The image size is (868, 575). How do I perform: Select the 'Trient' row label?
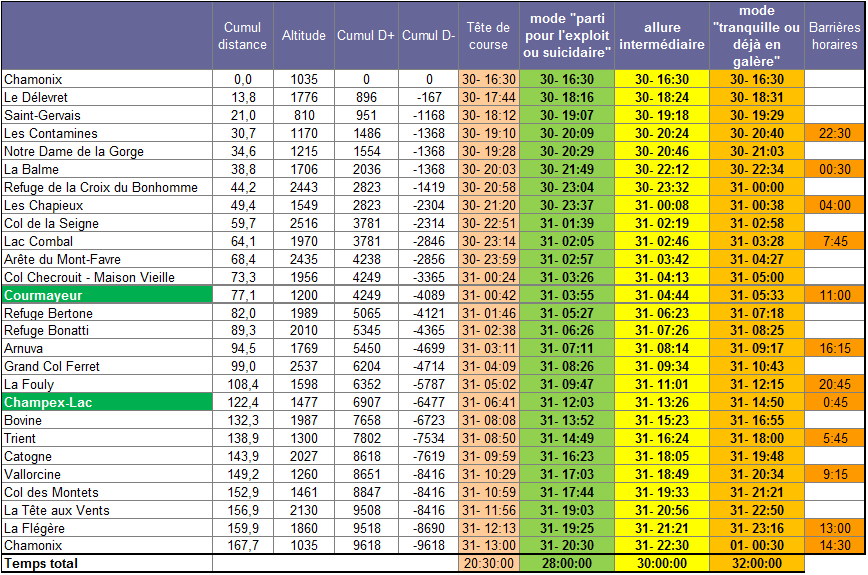[107, 438]
